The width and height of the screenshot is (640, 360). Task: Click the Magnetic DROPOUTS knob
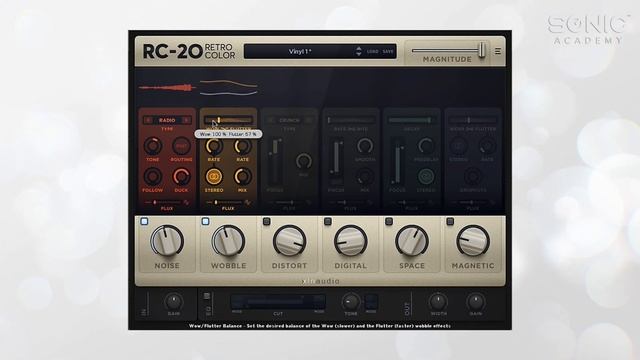click(x=473, y=177)
